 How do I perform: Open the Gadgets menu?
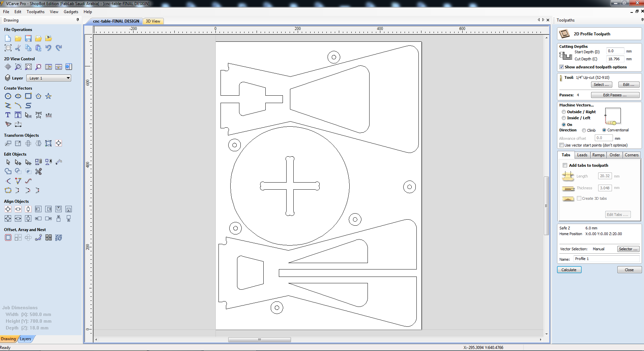(71, 12)
